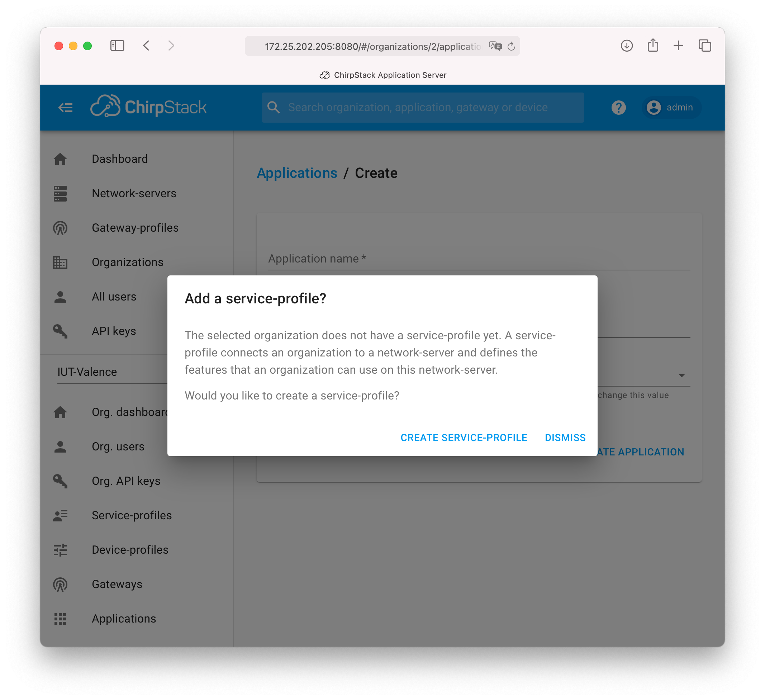Navigate to Organizations section
Image resolution: width=765 pixels, height=700 pixels.
(127, 261)
